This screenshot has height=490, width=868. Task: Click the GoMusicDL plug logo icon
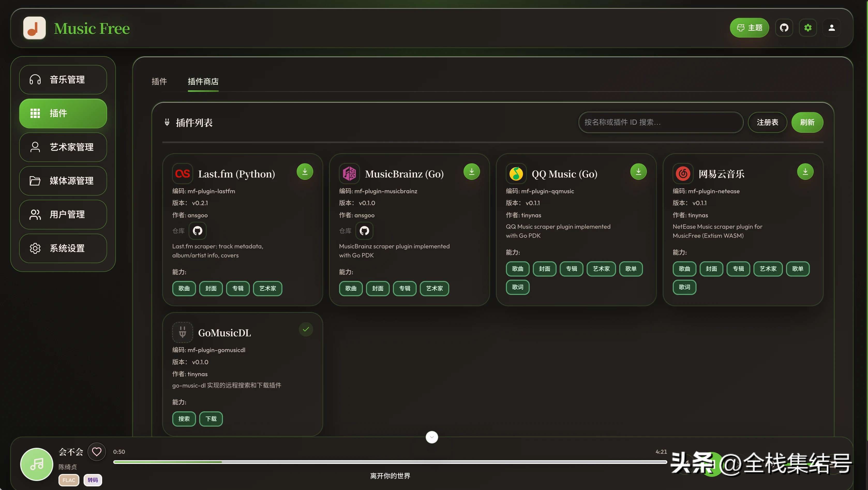tap(182, 332)
